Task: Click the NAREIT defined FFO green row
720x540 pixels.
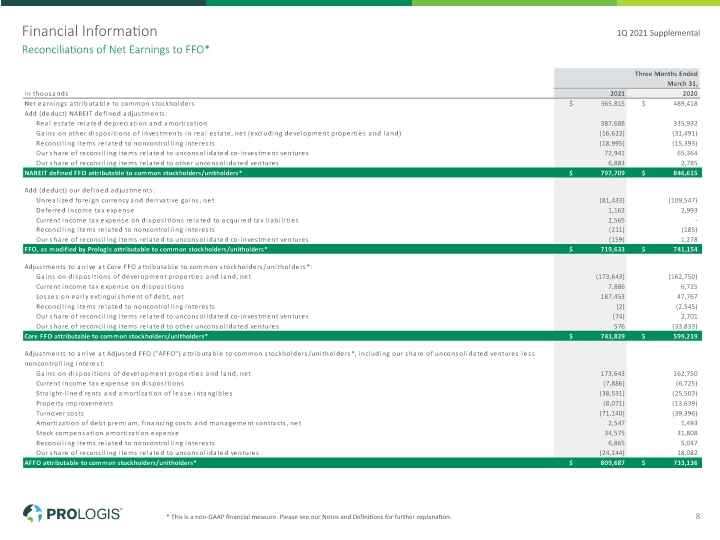Action: tap(362, 173)
